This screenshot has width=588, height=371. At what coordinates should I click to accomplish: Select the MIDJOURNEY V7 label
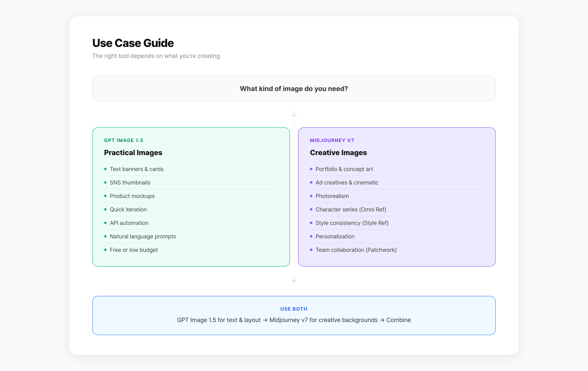point(332,140)
